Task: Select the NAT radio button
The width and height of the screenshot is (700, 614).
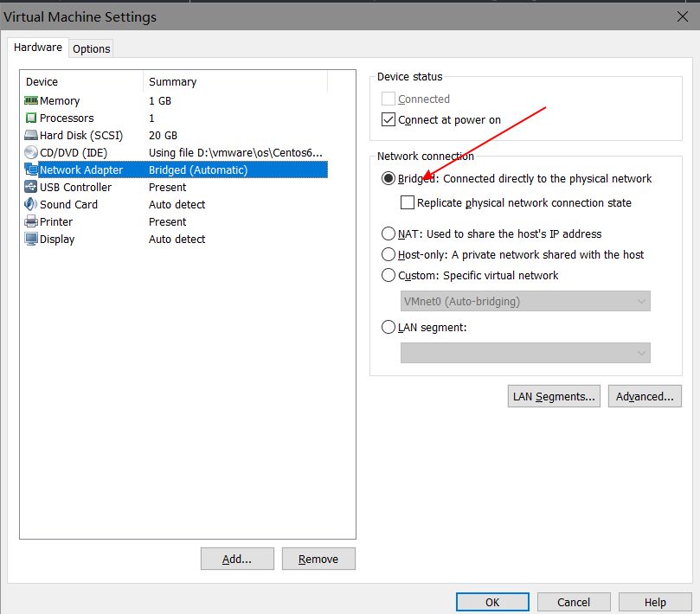Action: 389,233
